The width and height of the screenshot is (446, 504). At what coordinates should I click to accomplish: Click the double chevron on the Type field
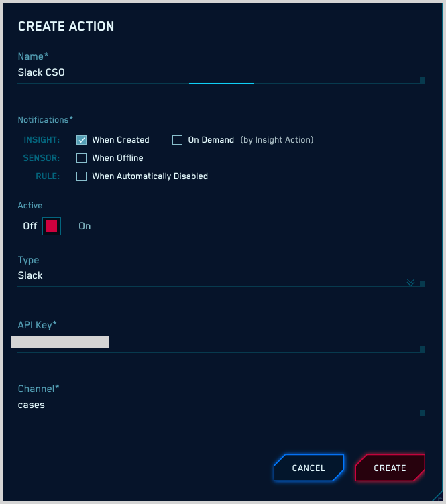(410, 283)
